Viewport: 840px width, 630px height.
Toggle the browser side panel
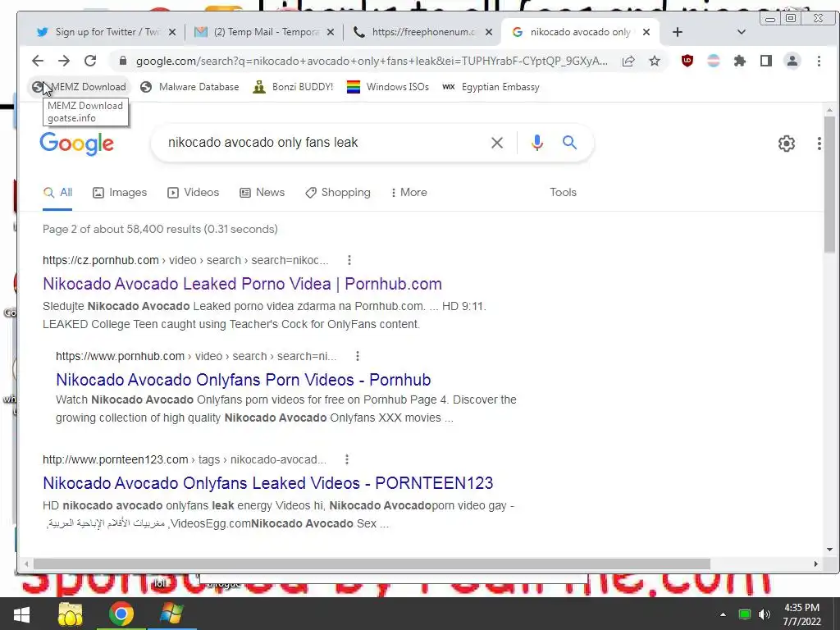point(766,61)
